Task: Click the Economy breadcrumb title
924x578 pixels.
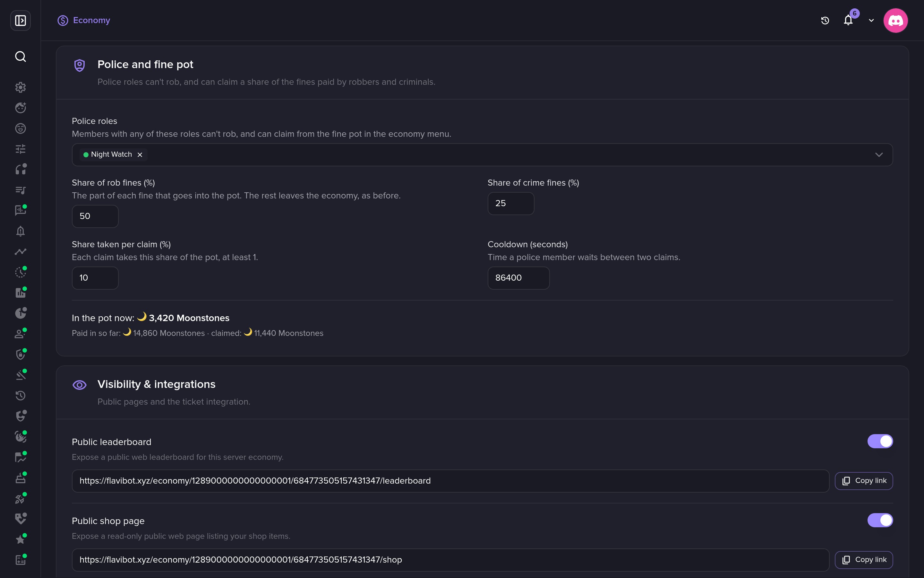Action: pyautogui.click(x=91, y=20)
